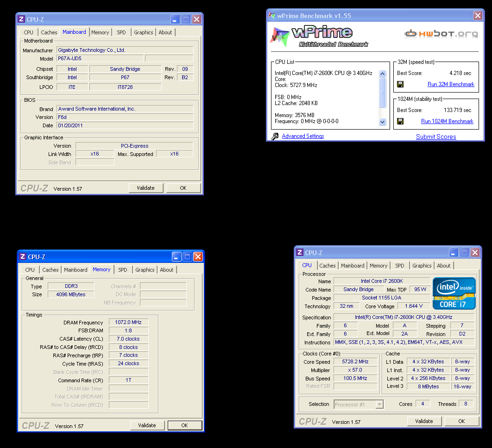Click Clock: 5727.9 MHz in CPU List
Screen dimensions: 492x448
point(296,85)
